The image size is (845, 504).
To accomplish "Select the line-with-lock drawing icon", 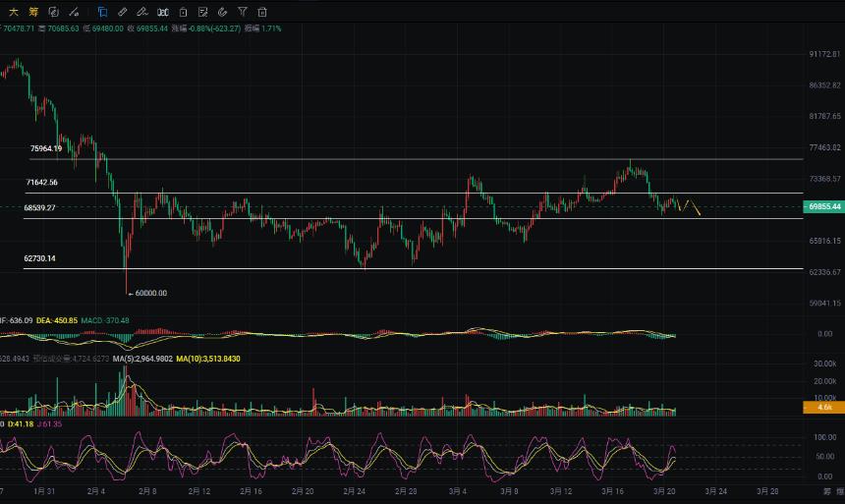I will 74,12.
